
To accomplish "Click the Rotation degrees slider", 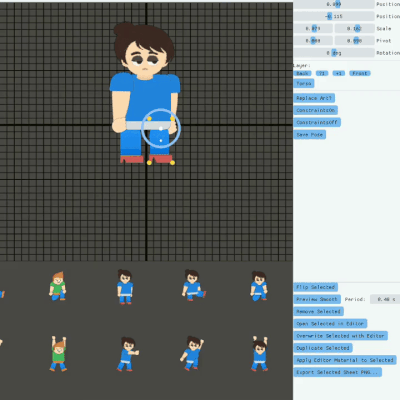I will 334,53.
